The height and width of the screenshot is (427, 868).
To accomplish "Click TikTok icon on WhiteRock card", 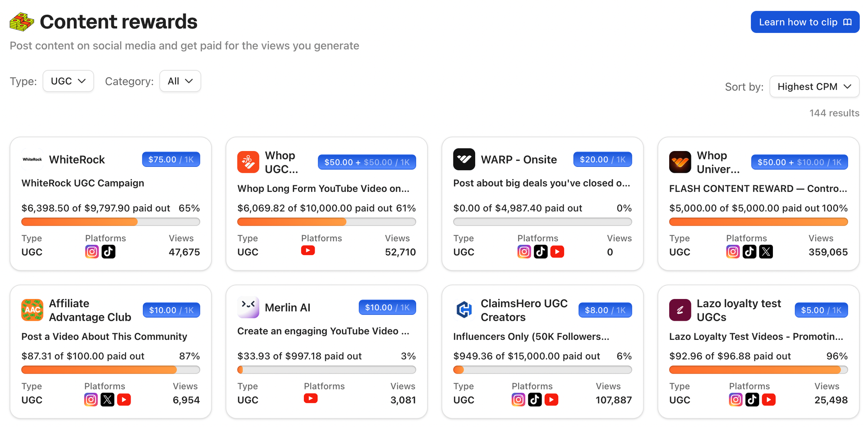I will click(x=108, y=252).
